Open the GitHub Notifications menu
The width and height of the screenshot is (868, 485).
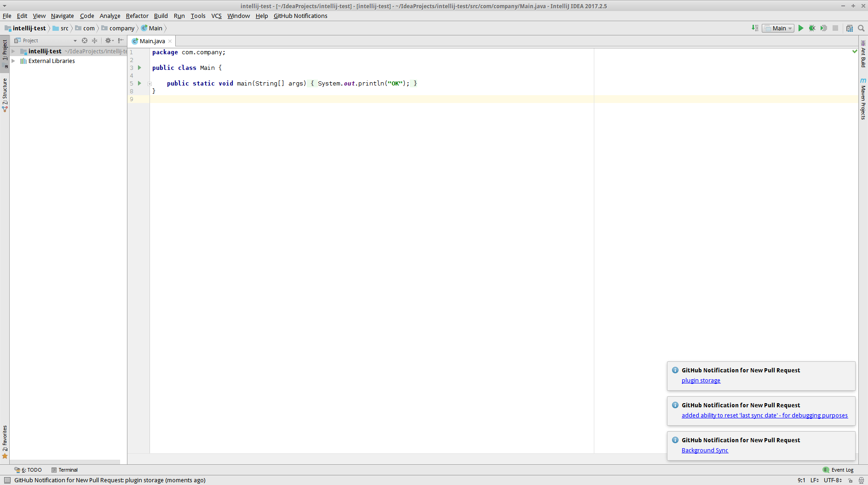click(x=300, y=16)
